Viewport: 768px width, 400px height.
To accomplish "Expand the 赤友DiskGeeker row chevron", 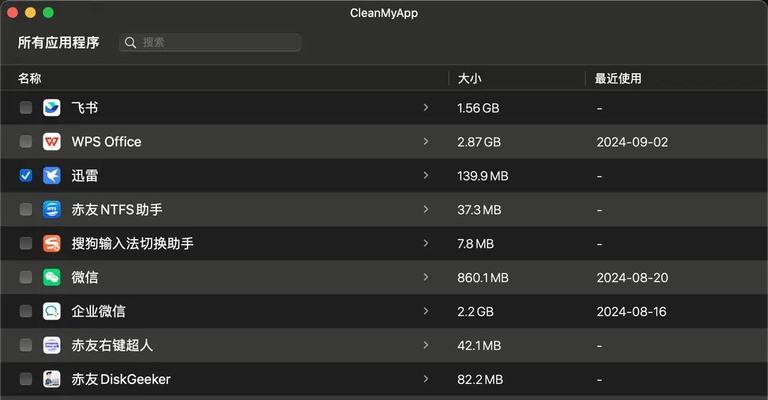I will pos(426,379).
